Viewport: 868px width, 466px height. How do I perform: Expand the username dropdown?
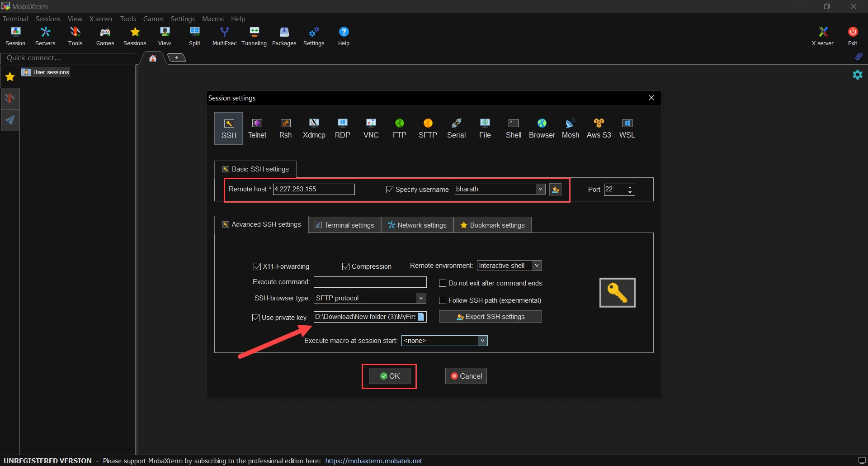540,189
